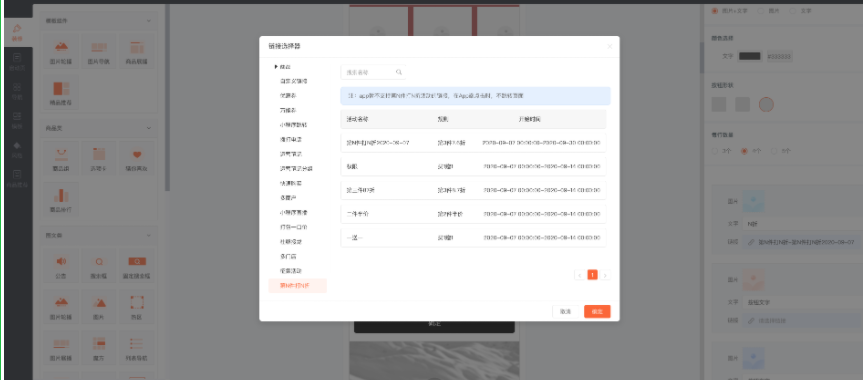Pick the 列表导航 component
863x380 pixels.
click(137, 348)
